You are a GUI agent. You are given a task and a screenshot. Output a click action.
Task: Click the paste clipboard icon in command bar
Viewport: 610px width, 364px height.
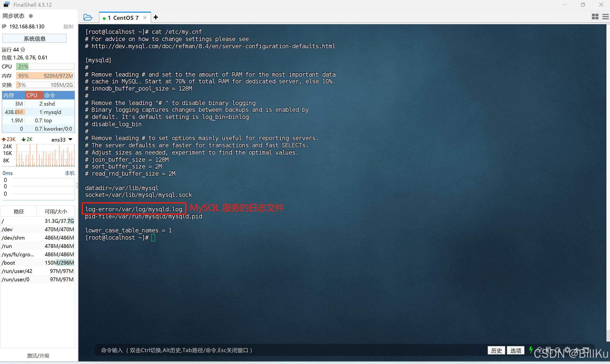[x=549, y=350]
